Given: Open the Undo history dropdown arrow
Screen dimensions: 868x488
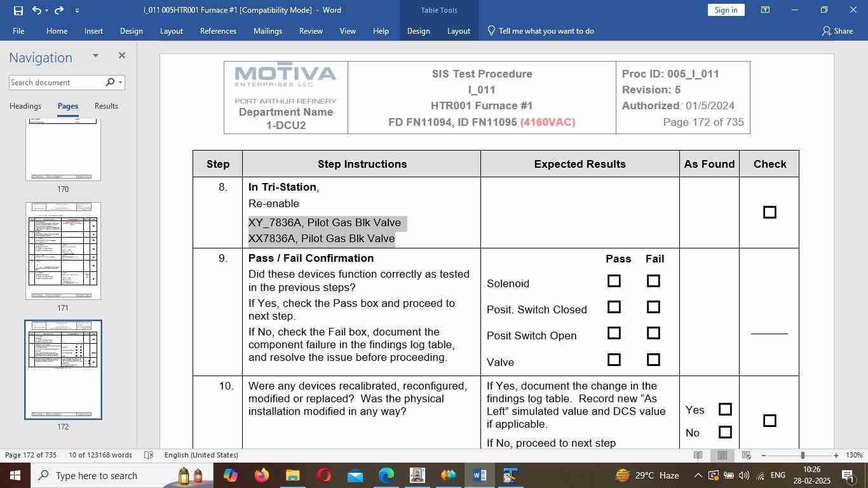Looking at the screenshot, I should click(x=46, y=10).
